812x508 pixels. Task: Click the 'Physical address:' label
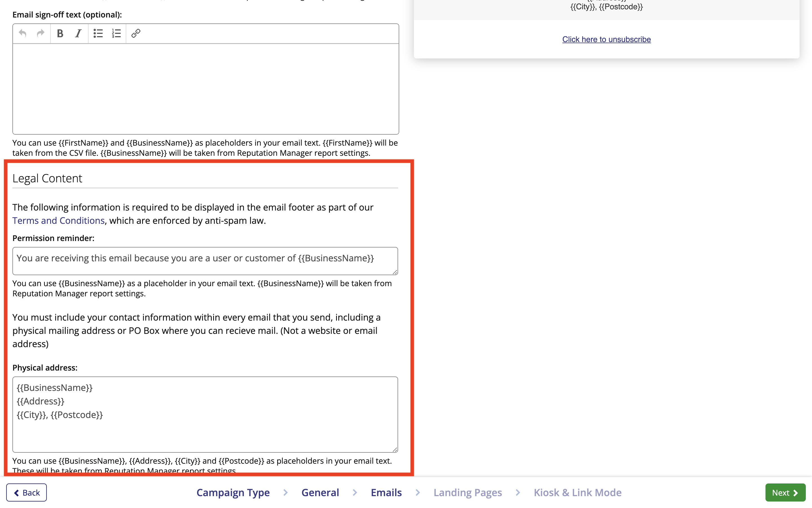pos(45,367)
